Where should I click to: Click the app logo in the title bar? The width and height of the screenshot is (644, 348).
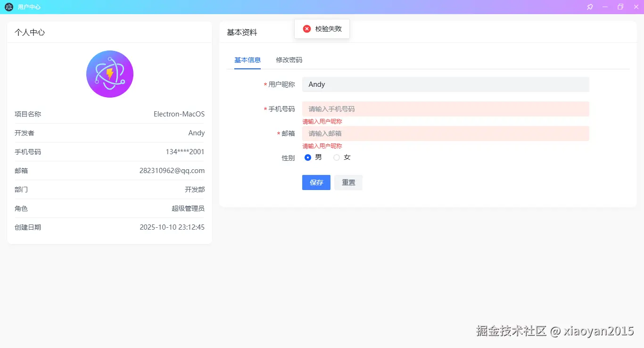[8, 7]
